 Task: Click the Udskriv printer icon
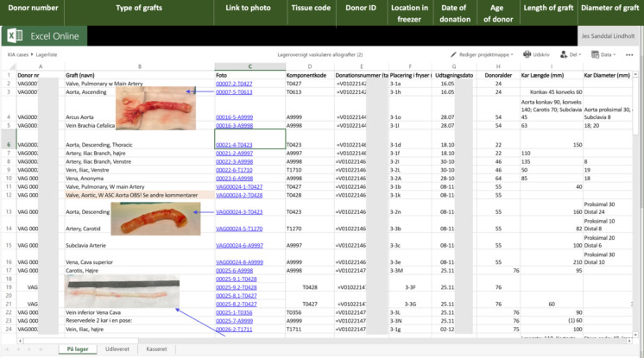pyautogui.click(x=527, y=53)
